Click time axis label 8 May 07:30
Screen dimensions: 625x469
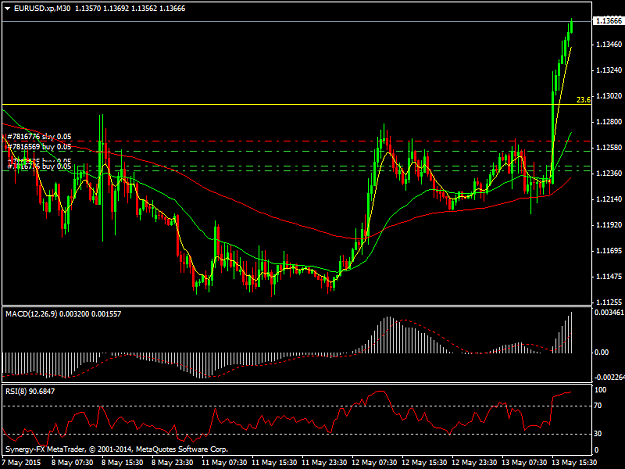[x=72, y=462]
